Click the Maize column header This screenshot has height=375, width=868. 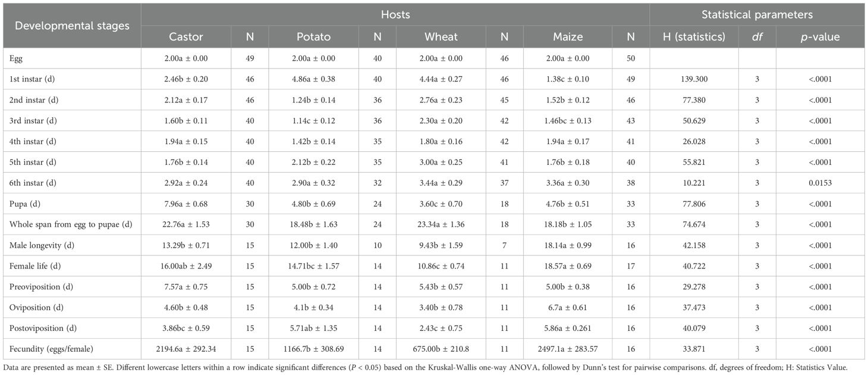tap(568, 37)
